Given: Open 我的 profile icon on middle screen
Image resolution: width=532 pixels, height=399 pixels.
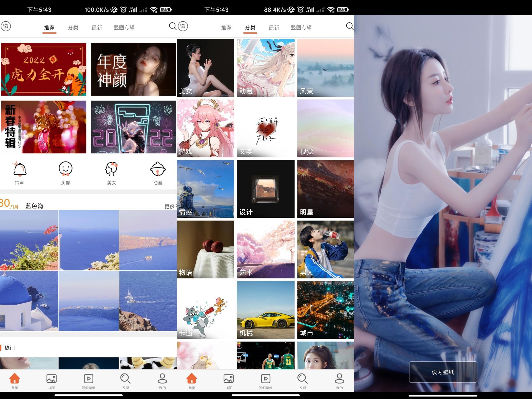Looking at the screenshot, I should pos(339,381).
